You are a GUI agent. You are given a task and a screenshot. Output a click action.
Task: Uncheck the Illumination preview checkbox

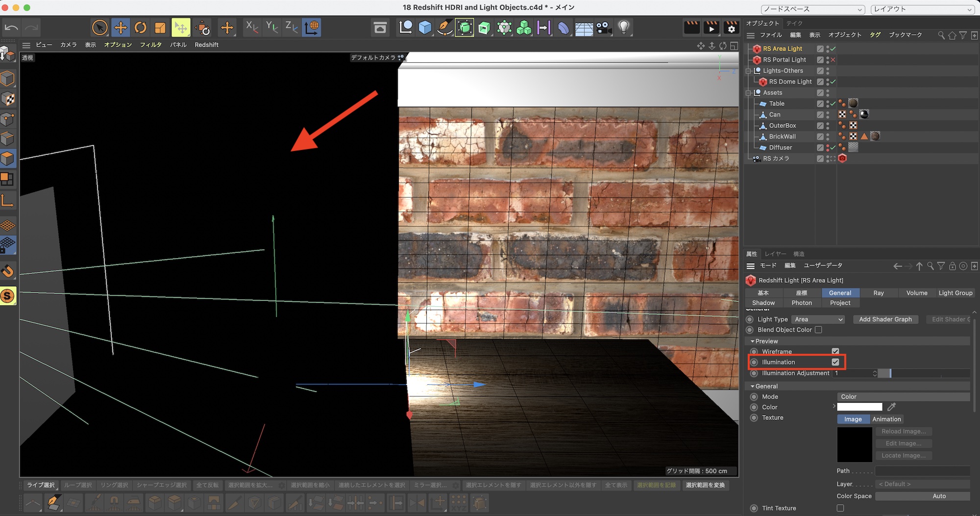coord(835,362)
